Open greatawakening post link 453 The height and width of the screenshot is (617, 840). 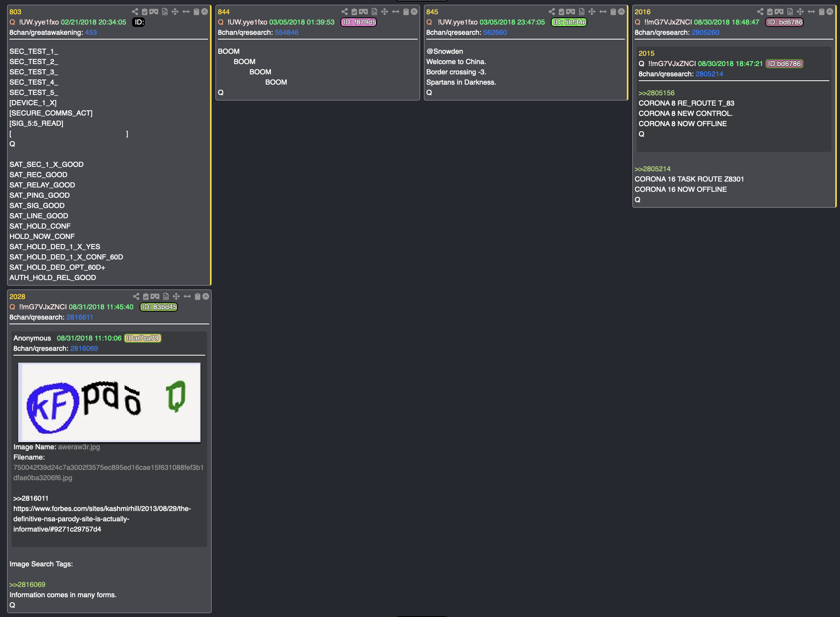coord(91,32)
